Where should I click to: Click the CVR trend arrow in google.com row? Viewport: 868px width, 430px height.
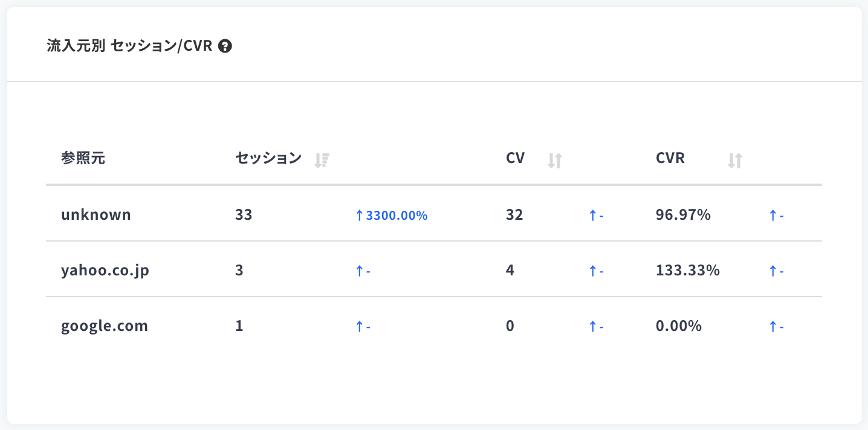776,327
